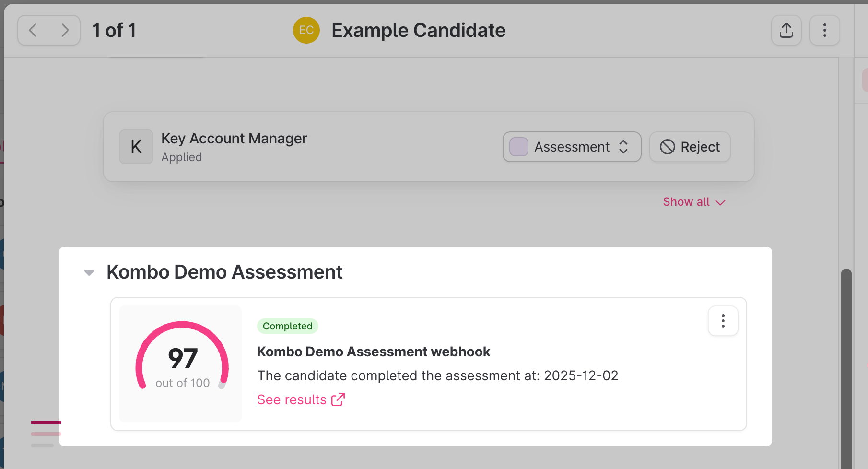Click the stacked lines icon at bottom left
868x469 pixels.
pos(46,434)
